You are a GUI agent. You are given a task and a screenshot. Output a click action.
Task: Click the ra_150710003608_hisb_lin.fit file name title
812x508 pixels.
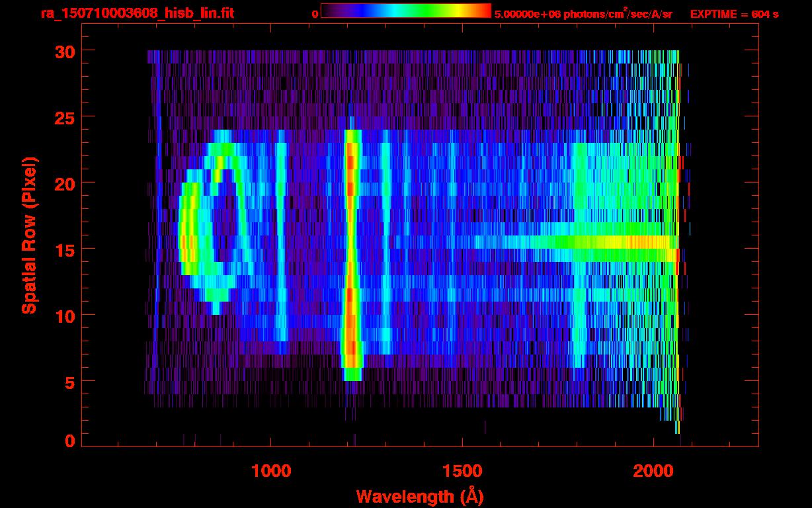[137, 13]
